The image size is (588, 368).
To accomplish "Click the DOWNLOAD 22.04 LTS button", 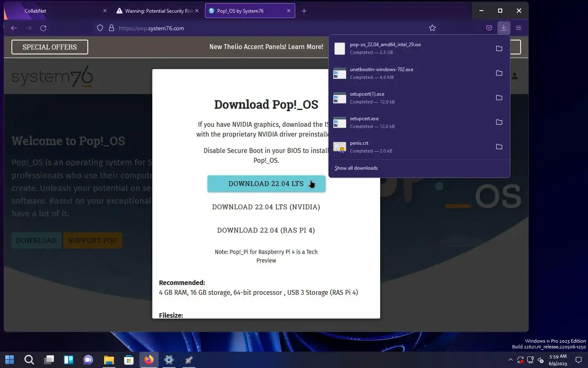I will pos(266,184).
